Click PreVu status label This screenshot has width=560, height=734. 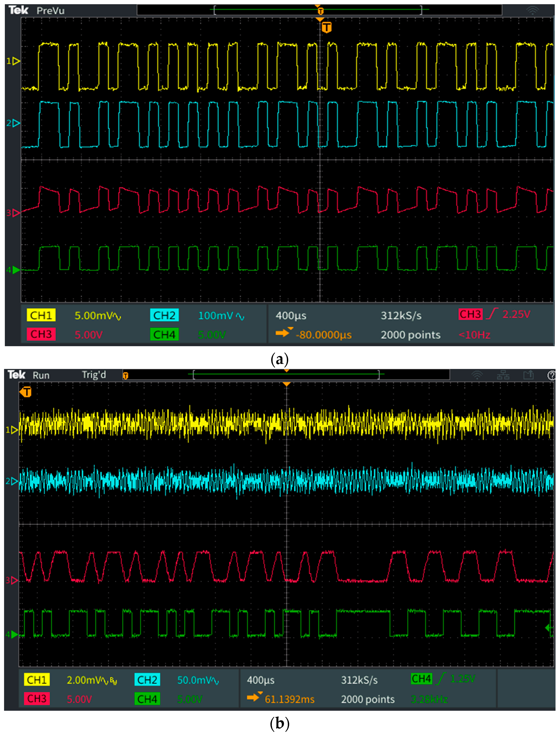pos(50,11)
